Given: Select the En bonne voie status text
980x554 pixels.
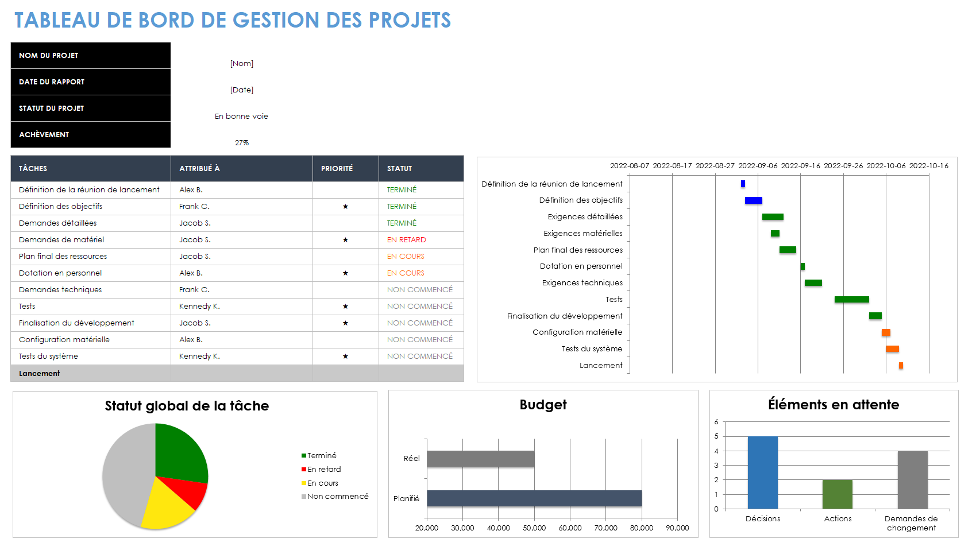Looking at the screenshot, I should [x=242, y=116].
